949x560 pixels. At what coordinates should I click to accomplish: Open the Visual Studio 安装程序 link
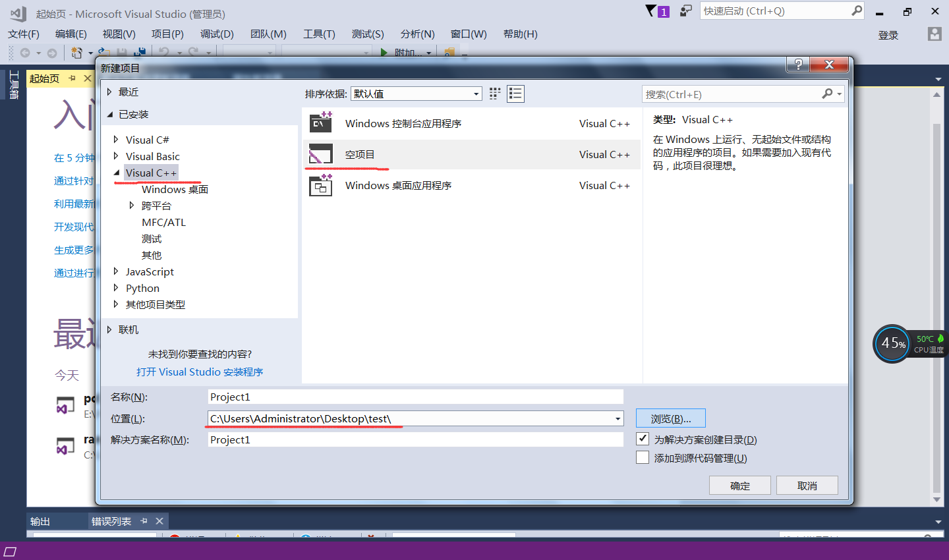(200, 372)
